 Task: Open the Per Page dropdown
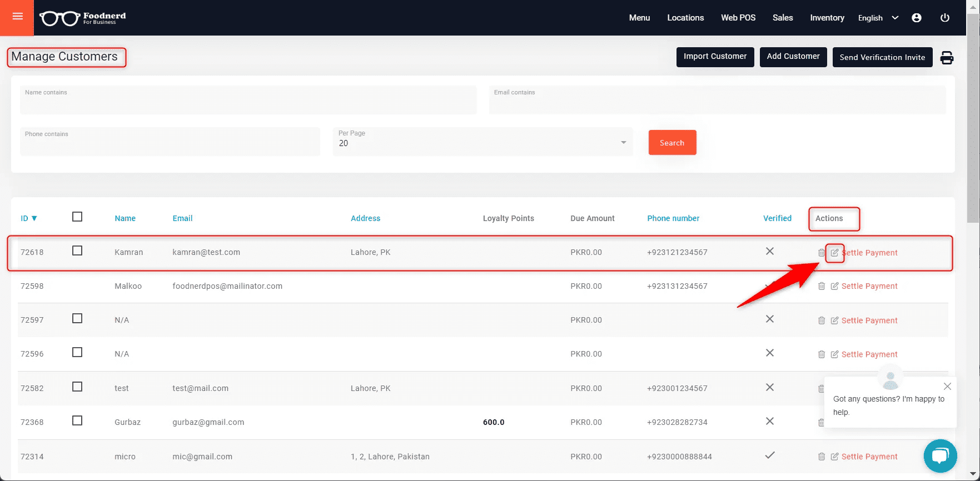[482, 142]
